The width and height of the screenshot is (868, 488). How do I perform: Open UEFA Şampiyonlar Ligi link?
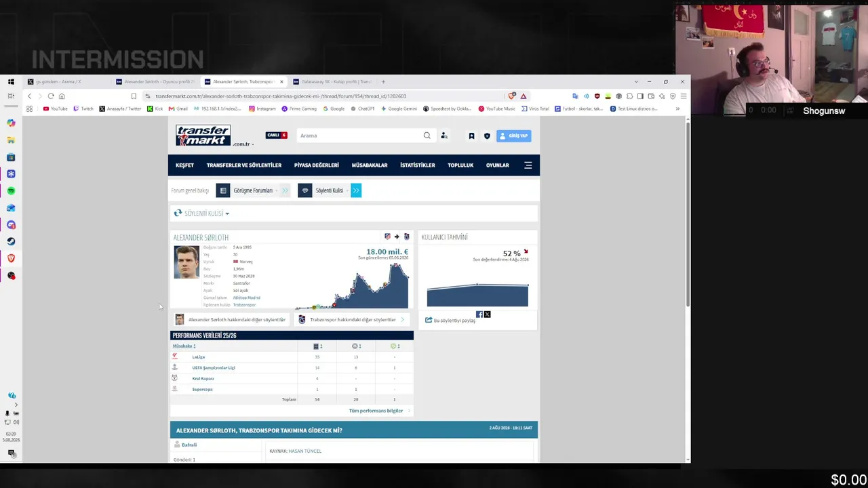tap(214, 368)
